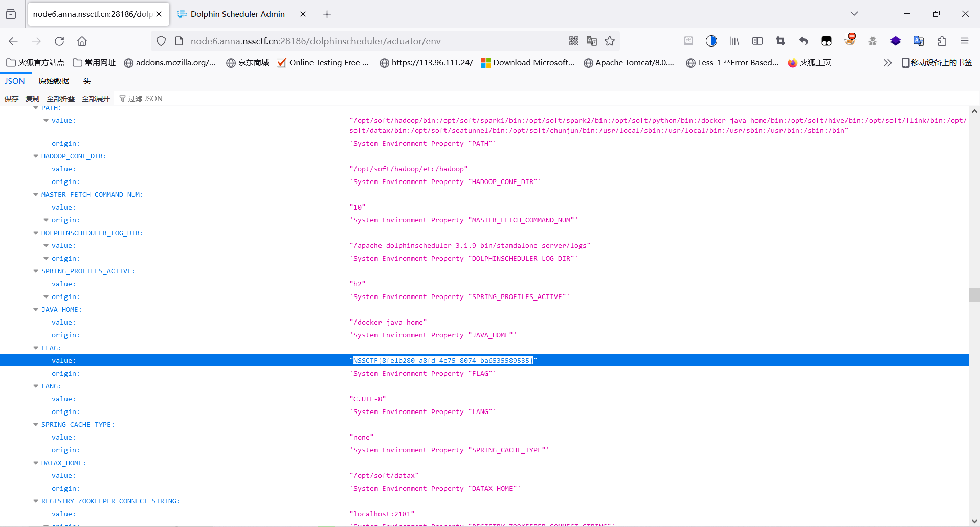Collapse the HADOOP_CONF_DIR node

[36, 156]
